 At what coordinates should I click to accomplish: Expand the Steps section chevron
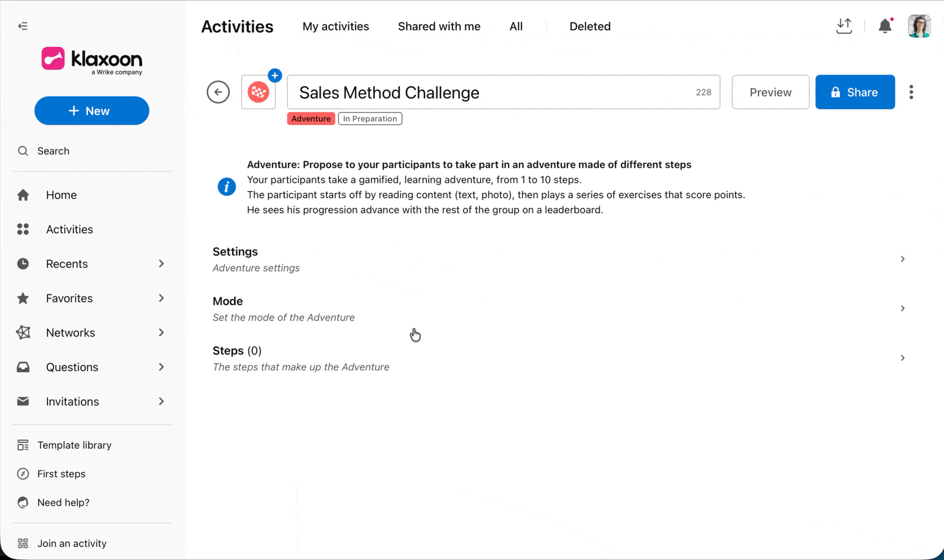pyautogui.click(x=903, y=358)
